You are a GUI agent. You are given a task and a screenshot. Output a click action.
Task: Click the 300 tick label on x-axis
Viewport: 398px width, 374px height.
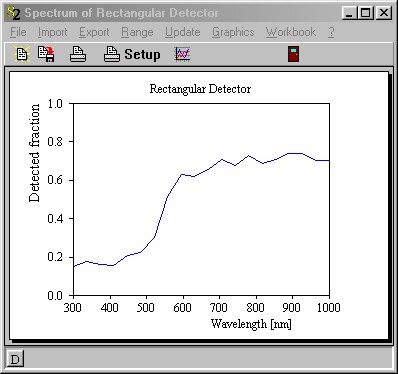pos(72,307)
